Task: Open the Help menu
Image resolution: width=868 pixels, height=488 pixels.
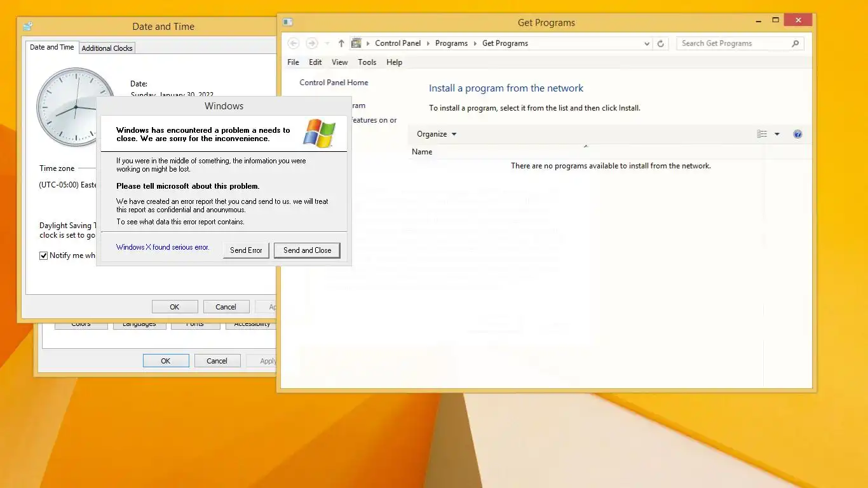Action: (395, 62)
